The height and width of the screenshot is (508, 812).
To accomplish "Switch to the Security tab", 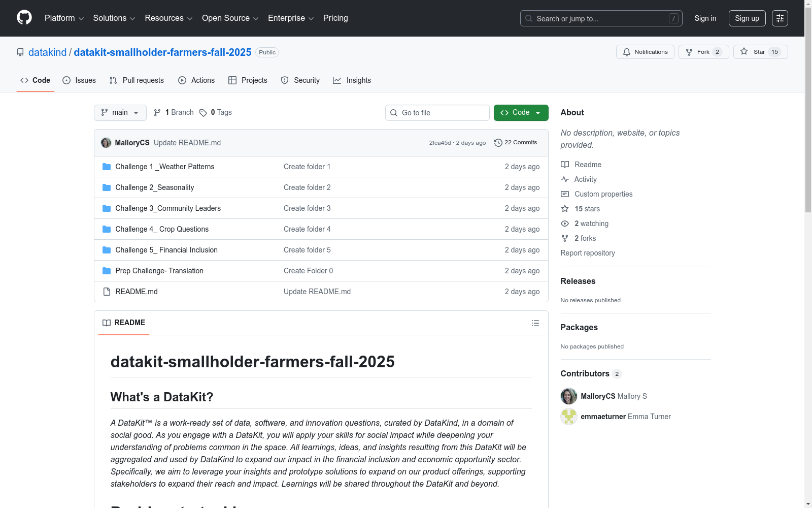I will point(300,80).
